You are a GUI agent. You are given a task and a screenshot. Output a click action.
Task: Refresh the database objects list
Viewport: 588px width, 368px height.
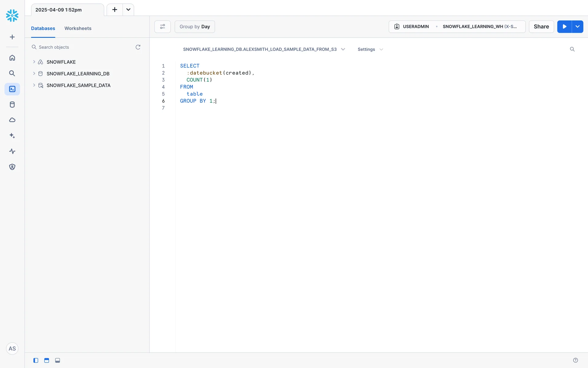tap(138, 47)
